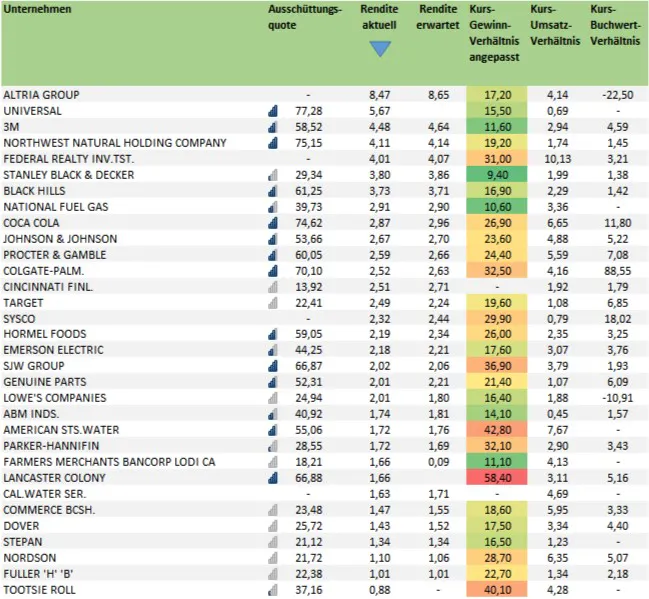Select the Kurs-Buchwert-Verhältnis column header

pos(615,26)
